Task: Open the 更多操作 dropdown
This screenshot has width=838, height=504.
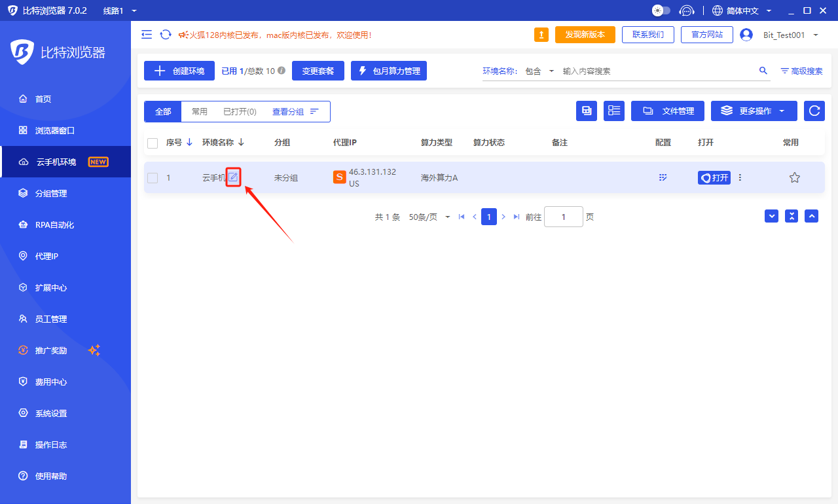Action: click(754, 111)
